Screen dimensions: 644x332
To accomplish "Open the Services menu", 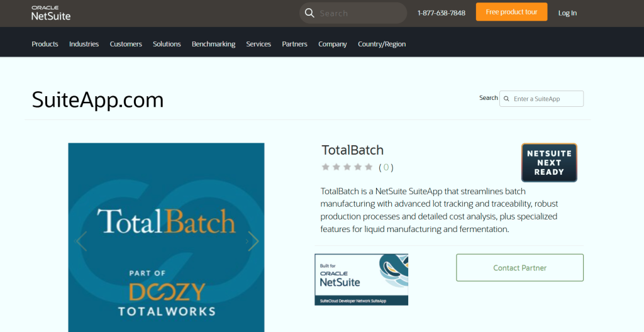I will [258, 44].
